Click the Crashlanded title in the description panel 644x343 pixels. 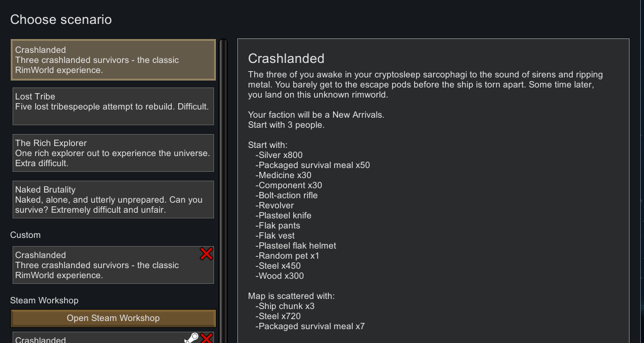click(x=286, y=59)
